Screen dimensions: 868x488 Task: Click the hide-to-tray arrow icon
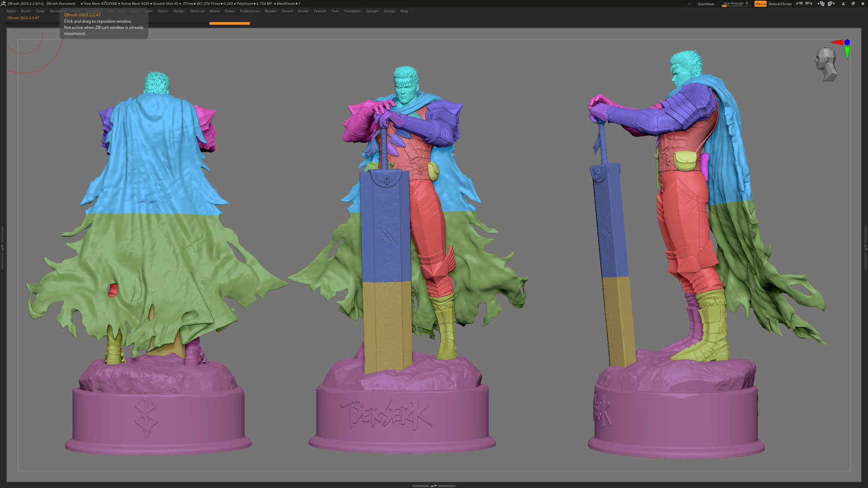(x=843, y=4)
